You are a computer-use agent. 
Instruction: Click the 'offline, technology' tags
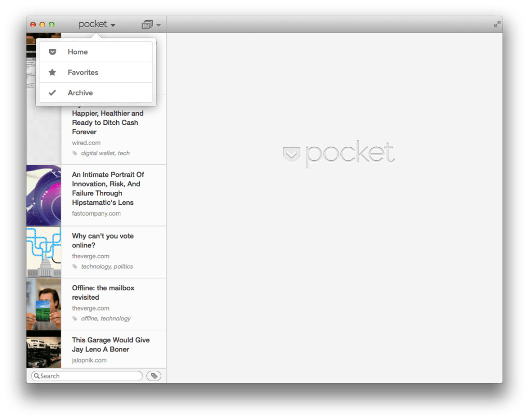[x=106, y=318]
